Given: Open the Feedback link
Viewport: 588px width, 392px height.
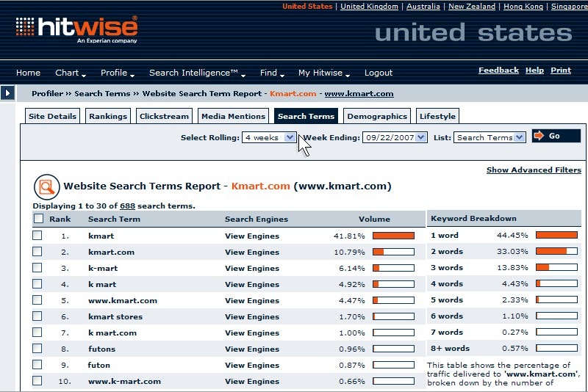Looking at the screenshot, I should click(x=498, y=70).
